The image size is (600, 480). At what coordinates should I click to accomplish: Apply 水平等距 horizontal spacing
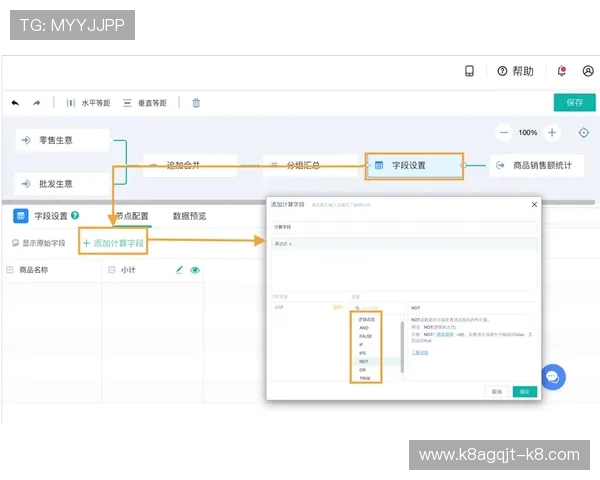pyautogui.click(x=88, y=103)
